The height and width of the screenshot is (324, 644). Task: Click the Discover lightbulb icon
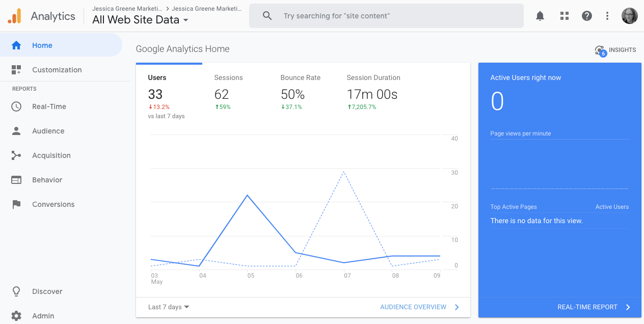point(16,291)
